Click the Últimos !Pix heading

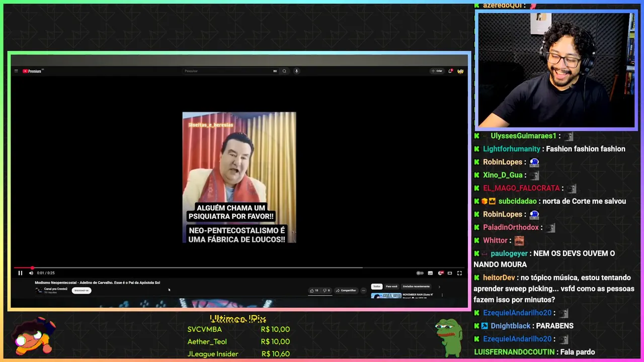[238, 319]
